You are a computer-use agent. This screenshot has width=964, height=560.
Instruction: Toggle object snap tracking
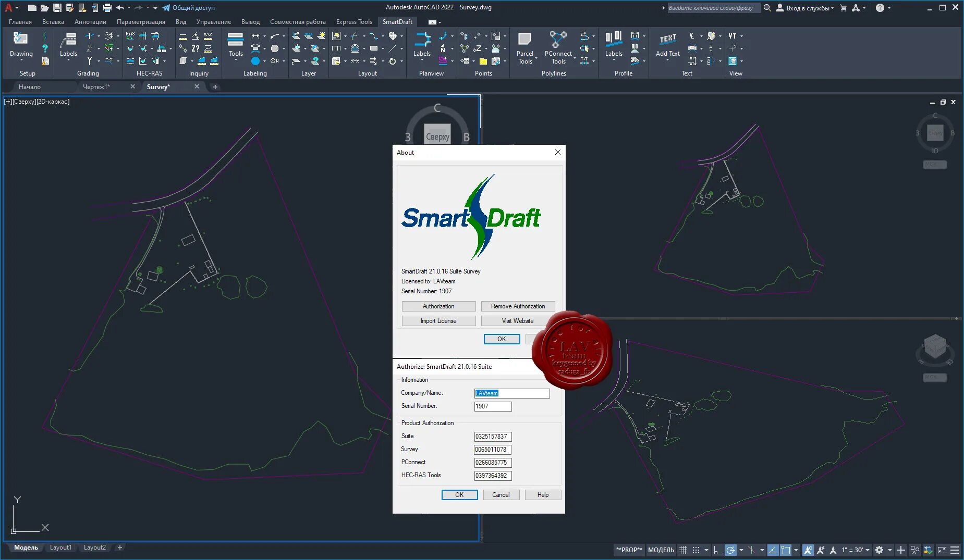pos(773,550)
